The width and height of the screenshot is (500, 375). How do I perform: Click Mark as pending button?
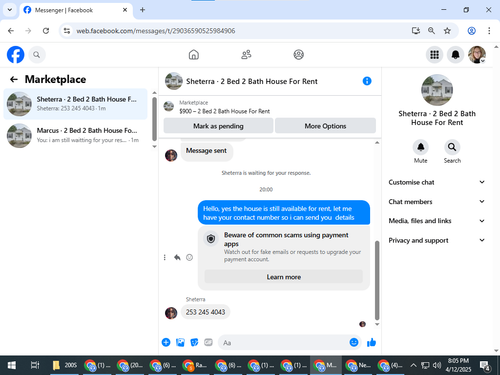218,126
